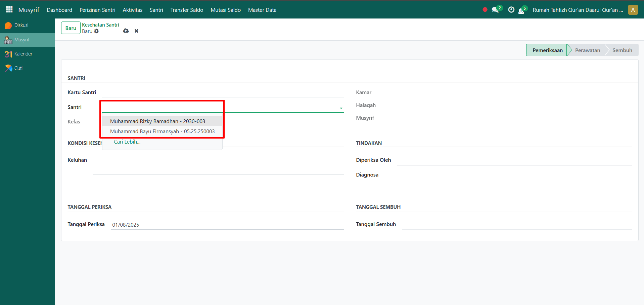Open the Perizinan Santri menu

point(97,10)
